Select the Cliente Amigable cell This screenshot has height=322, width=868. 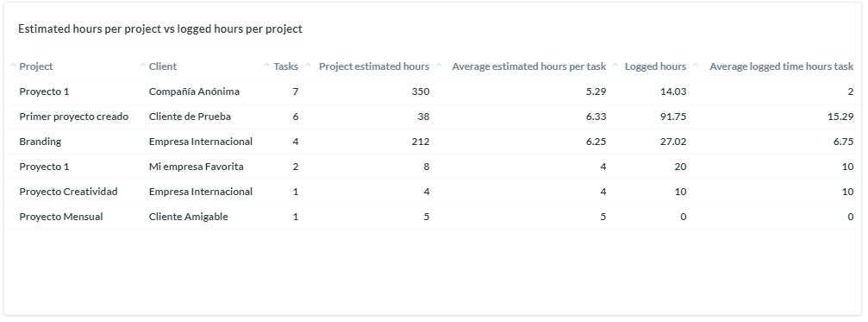(x=188, y=216)
